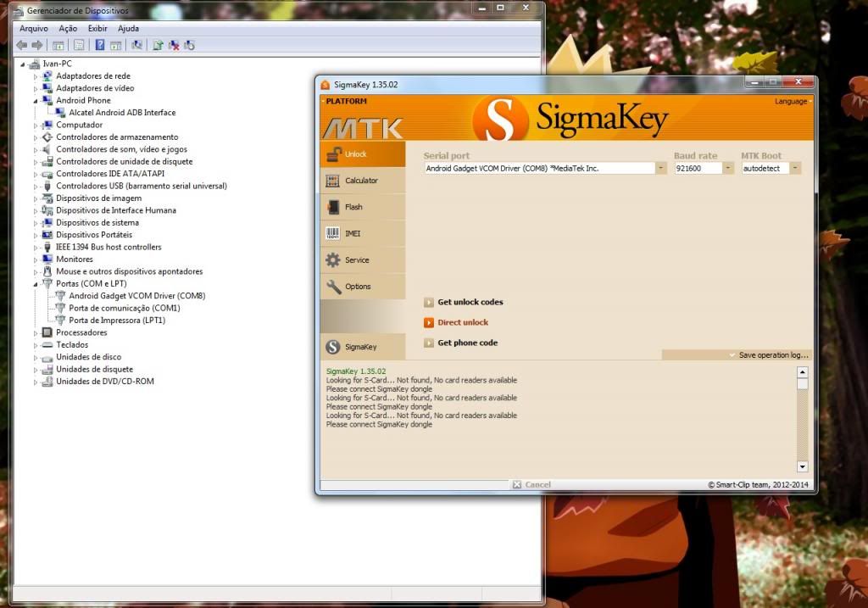Image resolution: width=868 pixels, height=608 pixels.
Task: Select Dispositivos de sistema in the tree
Action: 97,223
